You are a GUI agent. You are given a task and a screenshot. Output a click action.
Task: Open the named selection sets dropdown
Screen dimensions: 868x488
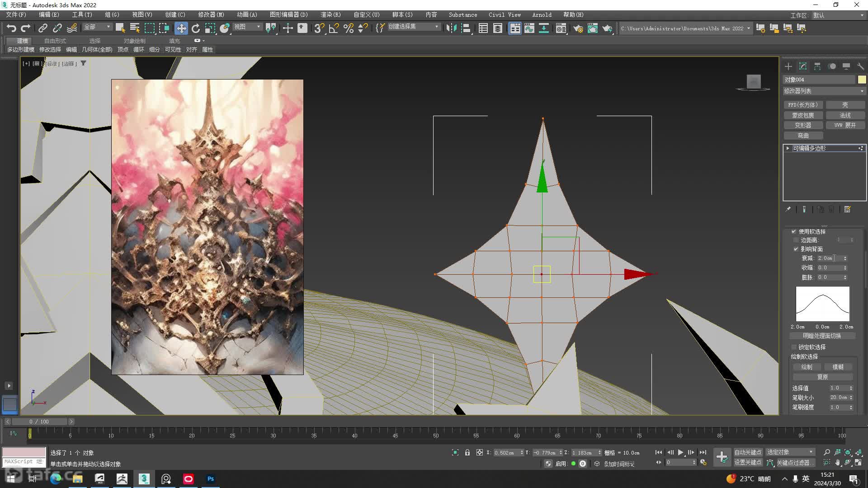coord(414,27)
